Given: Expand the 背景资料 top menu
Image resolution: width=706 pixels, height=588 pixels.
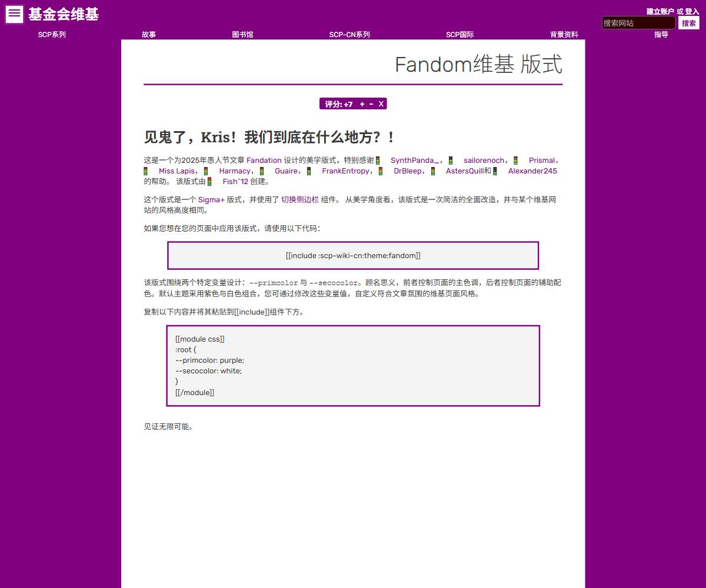Looking at the screenshot, I should click(x=564, y=35).
